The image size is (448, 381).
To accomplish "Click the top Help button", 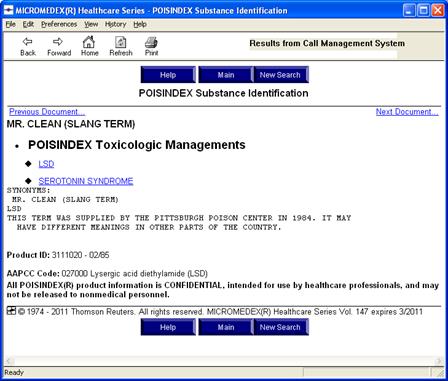I will 168,75.
